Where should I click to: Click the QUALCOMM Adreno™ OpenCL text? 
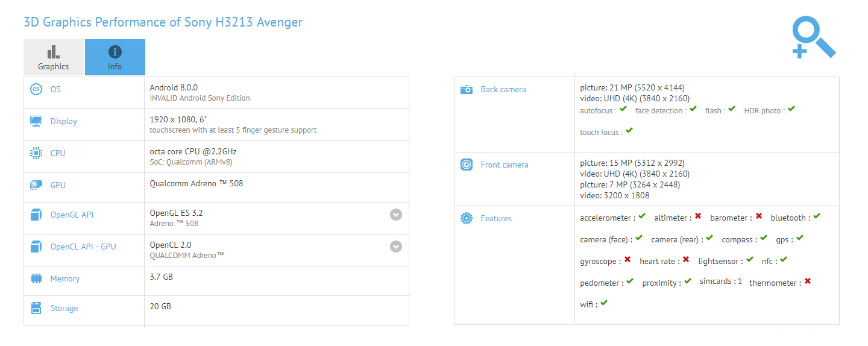click(x=187, y=256)
